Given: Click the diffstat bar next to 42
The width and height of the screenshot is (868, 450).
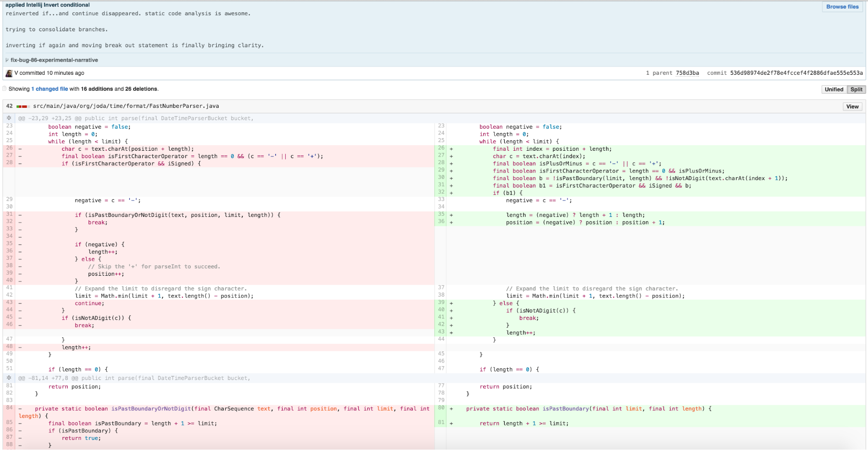Looking at the screenshot, I should (x=23, y=106).
